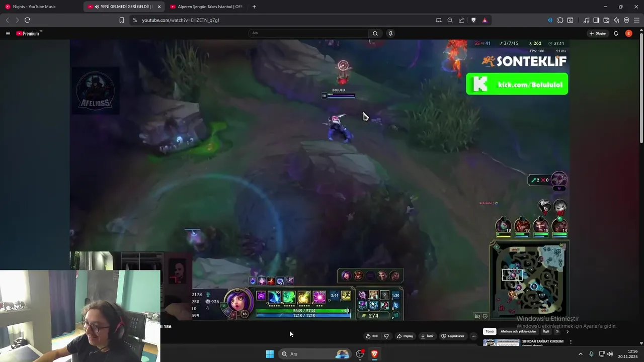This screenshot has height=362, width=644.
Task: Open Windows Start menu
Action: pyautogui.click(x=270, y=354)
